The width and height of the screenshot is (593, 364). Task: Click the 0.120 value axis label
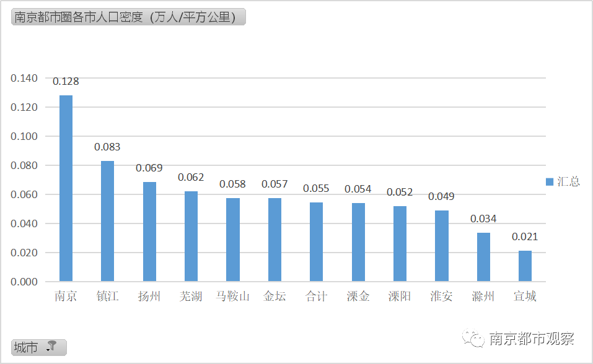pyautogui.click(x=24, y=107)
